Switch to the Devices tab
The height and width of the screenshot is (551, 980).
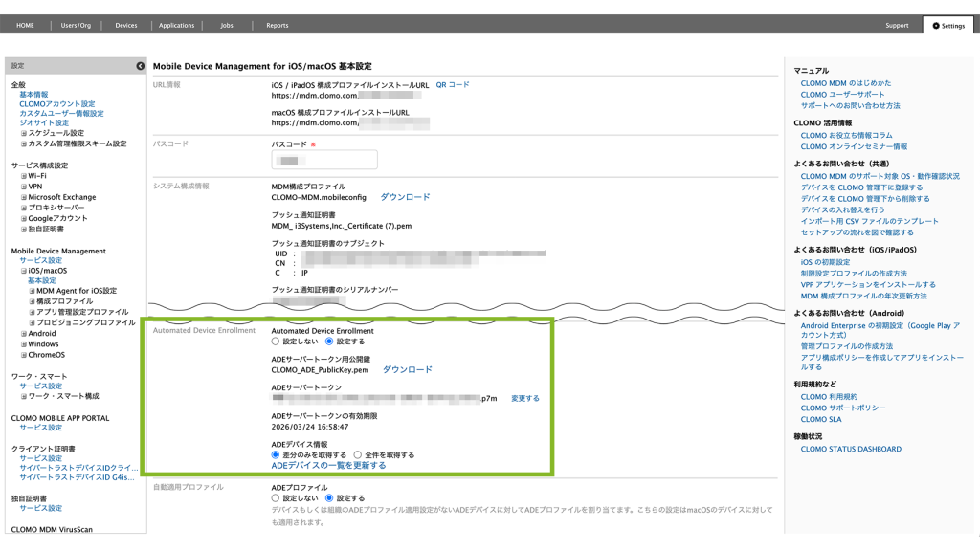(x=126, y=26)
